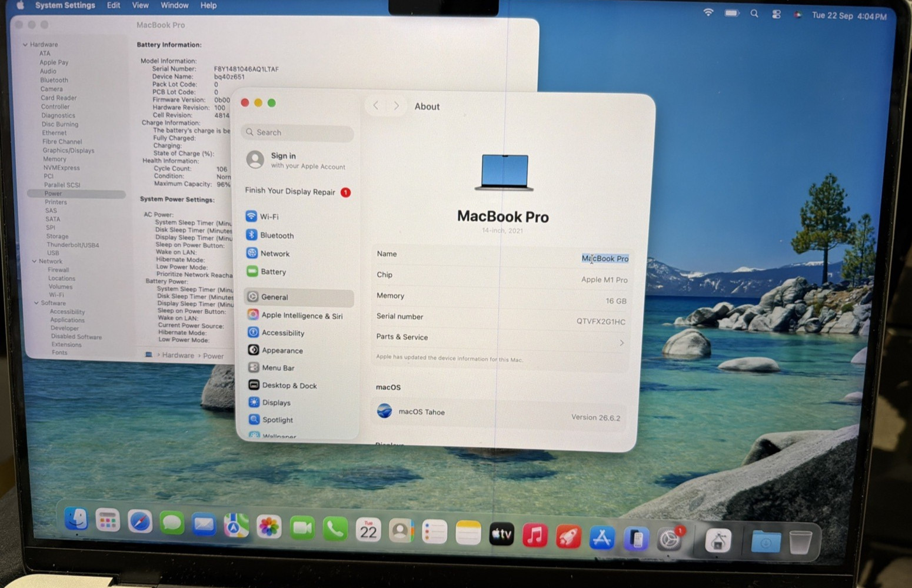Sign in with your Apple Account
912x588 pixels.
[x=298, y=160]
